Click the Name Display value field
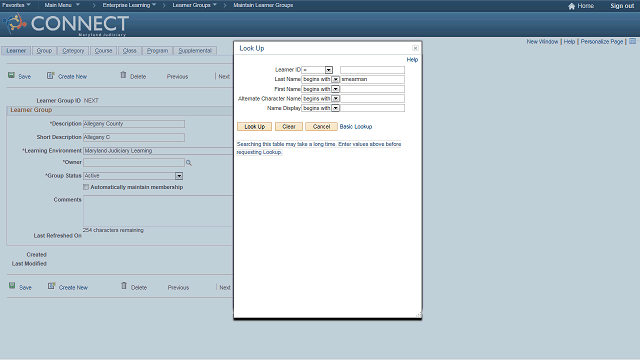Screen dimensions: 640x360 point(372,108)
